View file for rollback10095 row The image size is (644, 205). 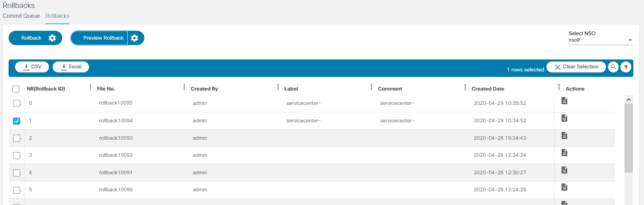[x=565, y=100]
